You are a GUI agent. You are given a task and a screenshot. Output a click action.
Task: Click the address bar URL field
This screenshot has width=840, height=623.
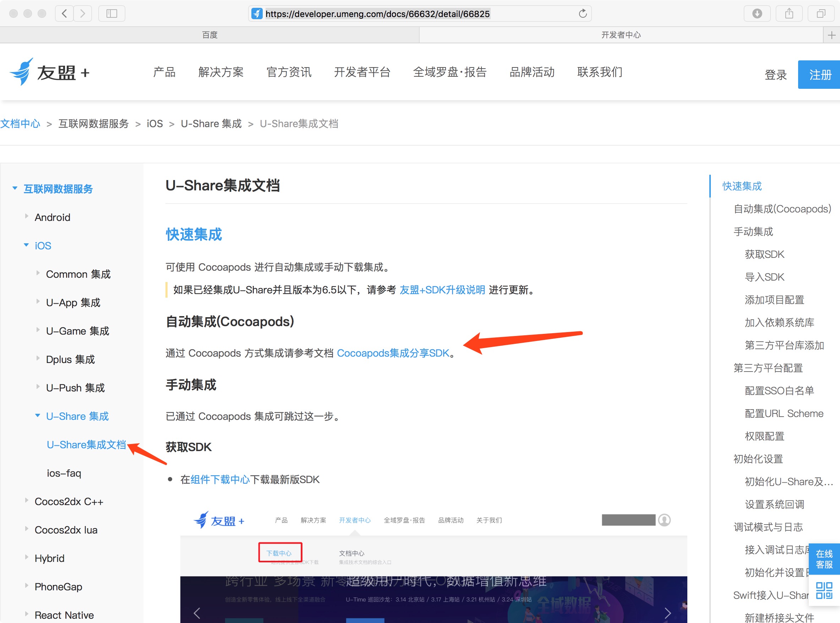419,13
